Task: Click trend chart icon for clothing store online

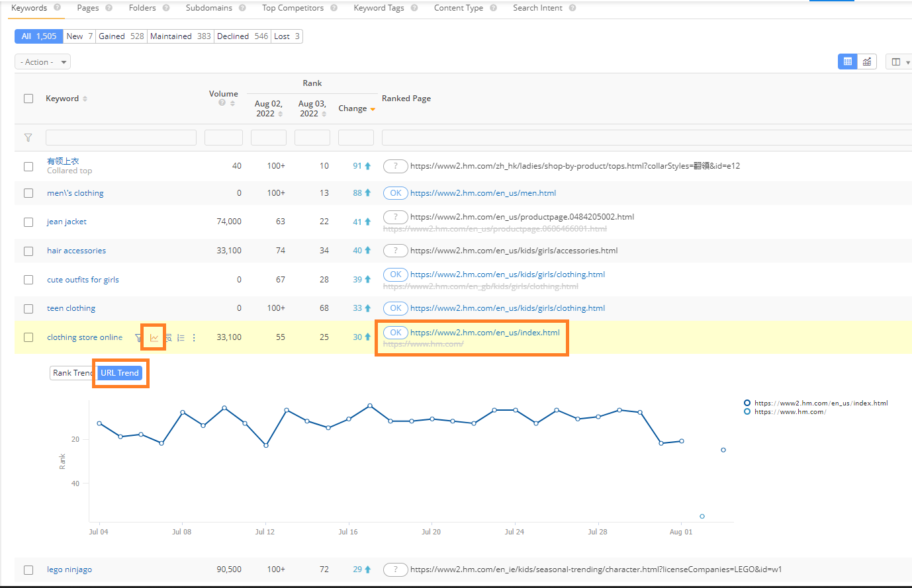Action: tap(154, 337)
